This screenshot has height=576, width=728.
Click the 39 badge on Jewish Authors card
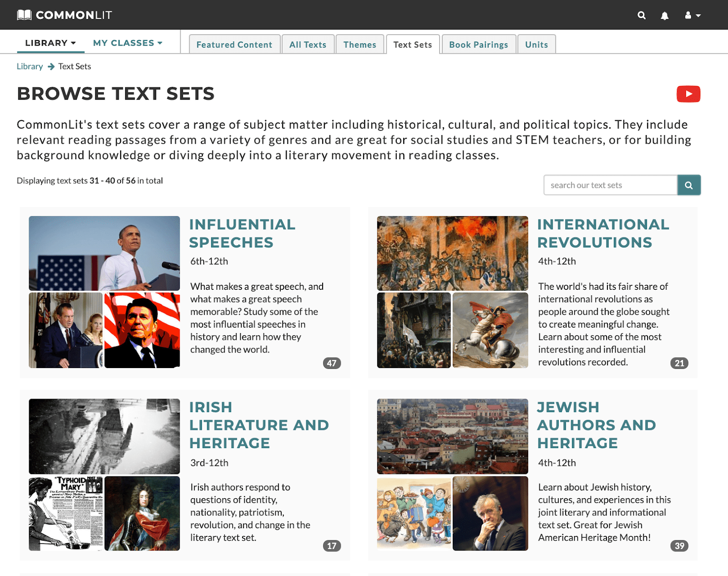pyautogui.click(x=679, y=546)
